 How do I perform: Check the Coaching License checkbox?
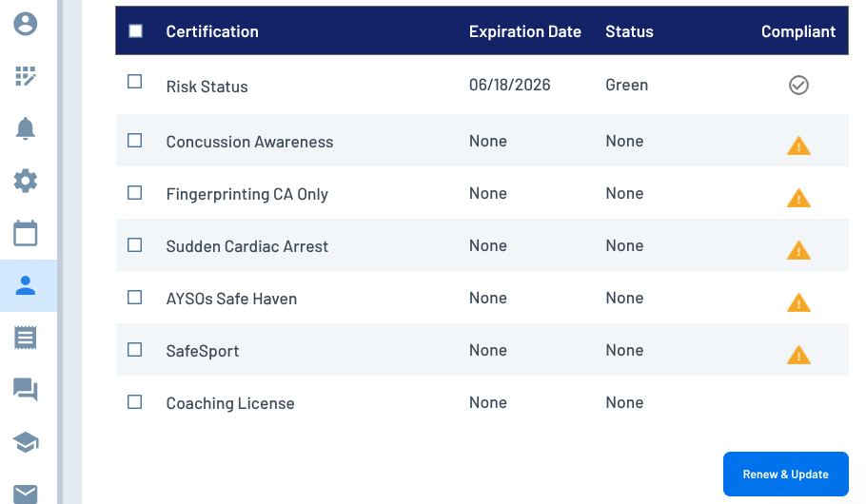[x=135, y=402]
